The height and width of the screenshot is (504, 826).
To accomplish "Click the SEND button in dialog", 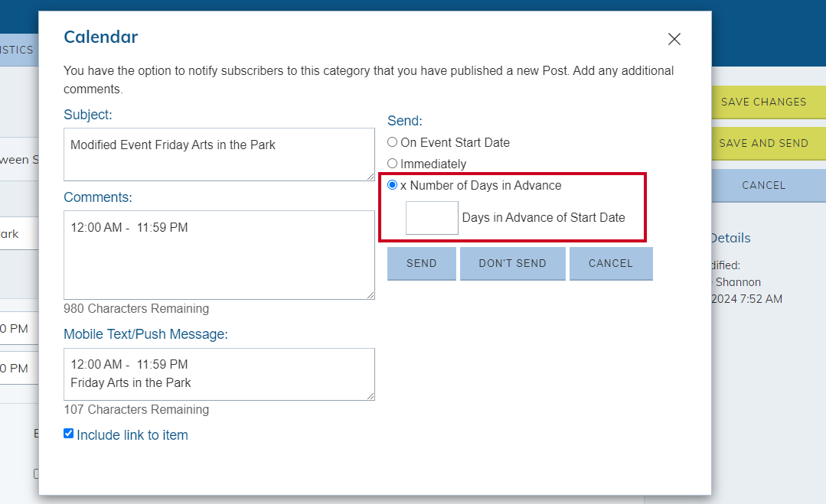I will (422, 264).
